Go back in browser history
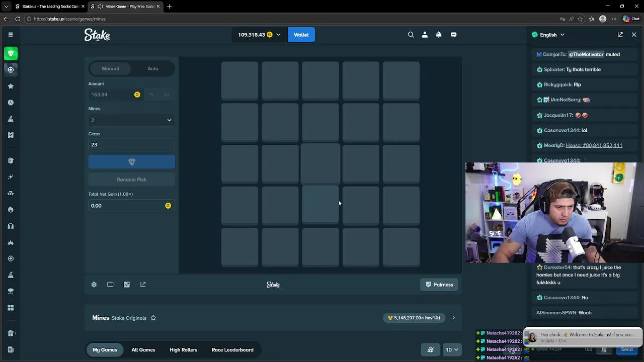644x362 pixels. click(x=6, y=19)
